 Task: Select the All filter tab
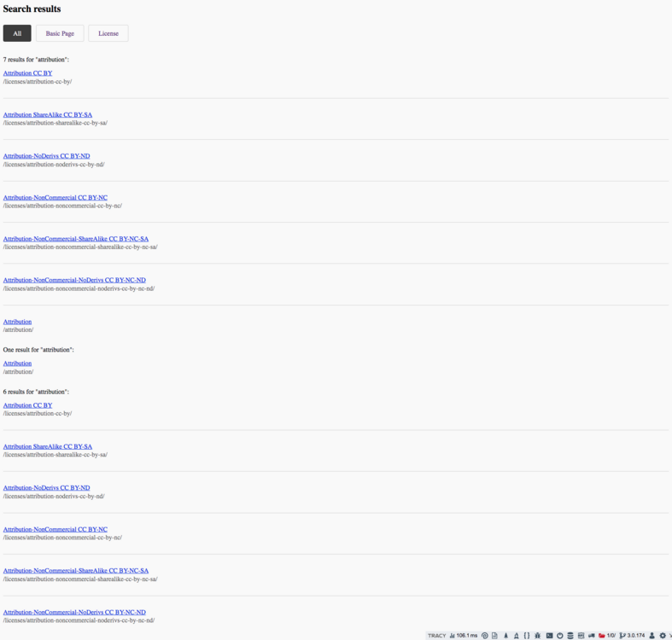17,33
